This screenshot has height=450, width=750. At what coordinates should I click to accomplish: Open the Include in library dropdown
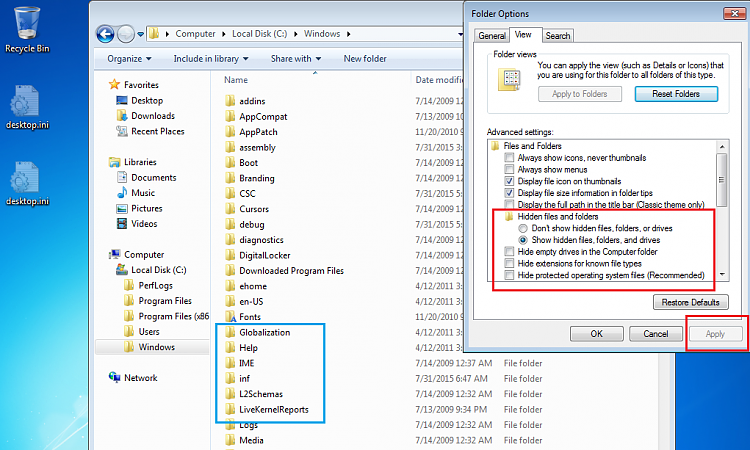point(211,58)
